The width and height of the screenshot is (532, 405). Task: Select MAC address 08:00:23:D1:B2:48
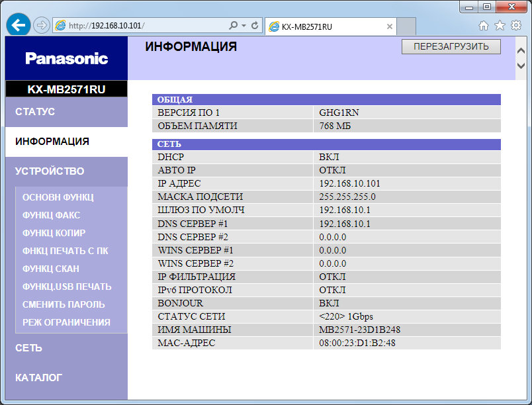point(357,343)
